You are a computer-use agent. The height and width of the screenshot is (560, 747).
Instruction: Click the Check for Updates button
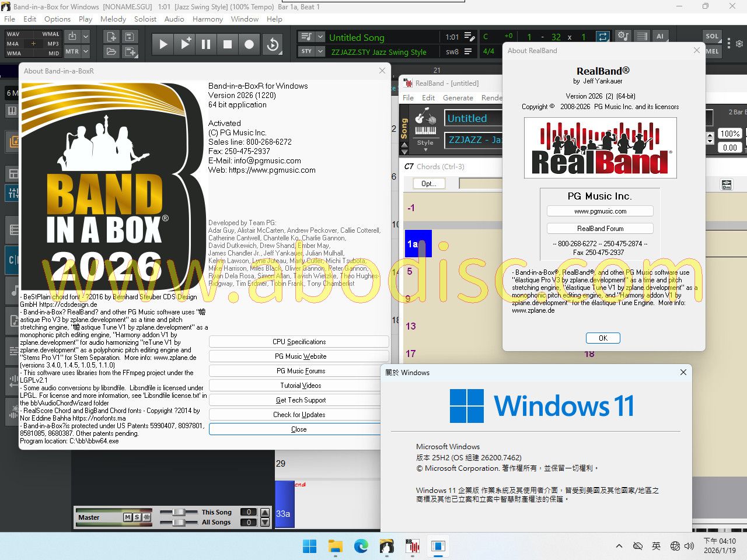[x=299, y=415]
